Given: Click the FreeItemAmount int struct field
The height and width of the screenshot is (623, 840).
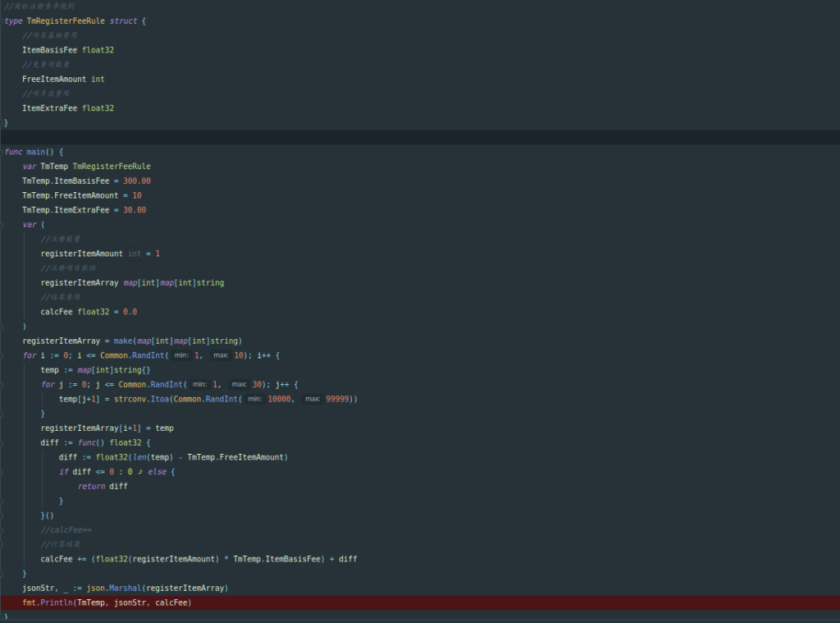Looking at the screenshot, I should 63,79.
